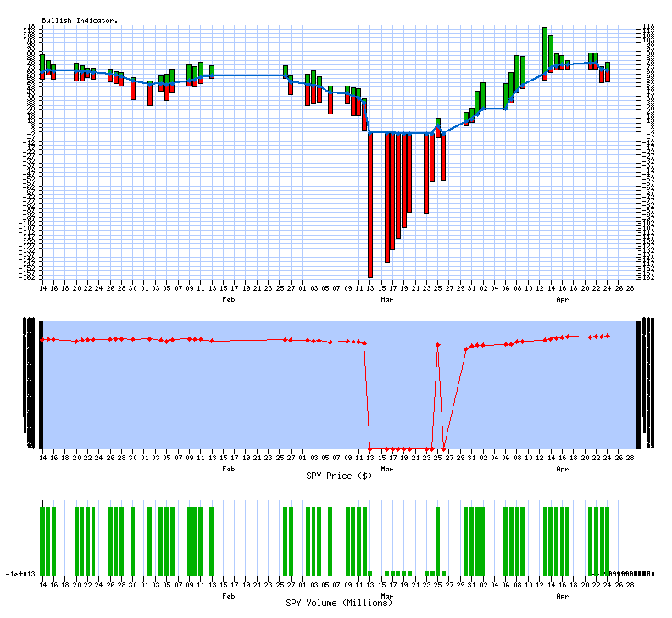Click the first green volume bar at far left
This screenshot has height=618, width=672.
[43, 540]
